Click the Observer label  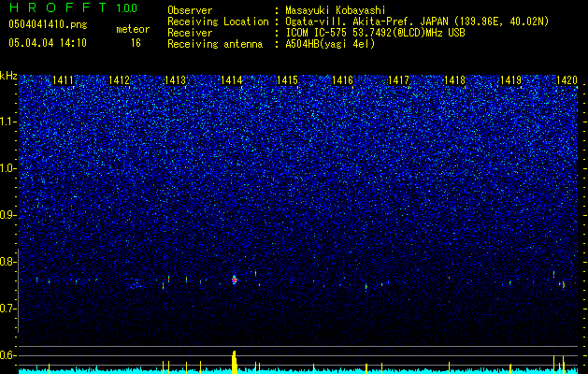pyautogui.click(x=190, y=10)
